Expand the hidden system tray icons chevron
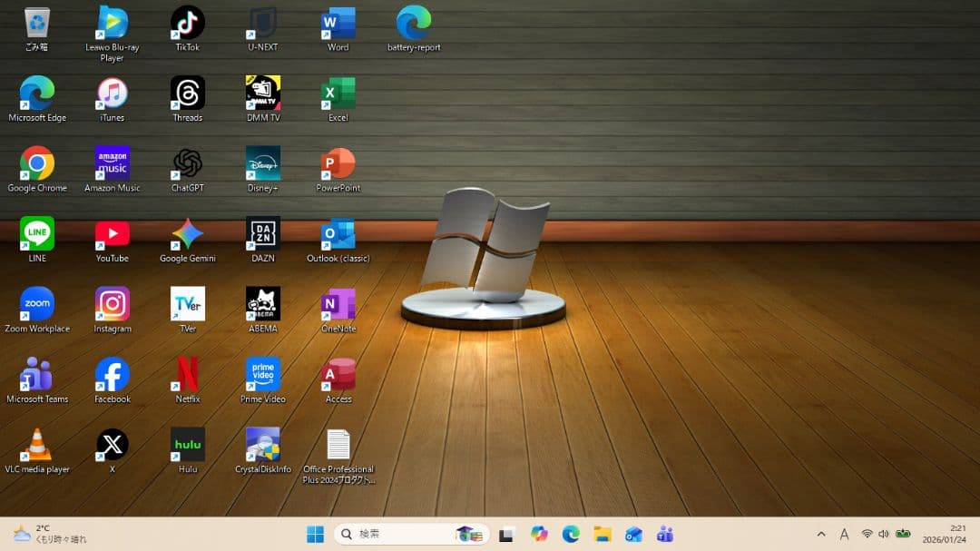Image resolution: width=980 pixels, height=551 pixels. click(821, 535)
